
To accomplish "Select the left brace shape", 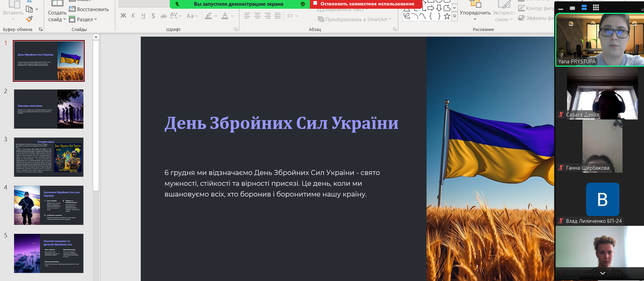I will (431, 16).
